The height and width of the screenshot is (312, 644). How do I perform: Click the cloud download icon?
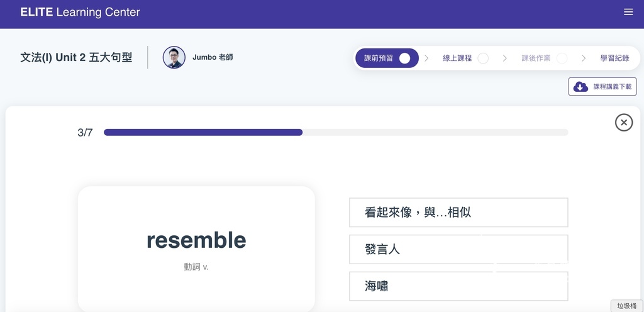click(x=580, y=87)
